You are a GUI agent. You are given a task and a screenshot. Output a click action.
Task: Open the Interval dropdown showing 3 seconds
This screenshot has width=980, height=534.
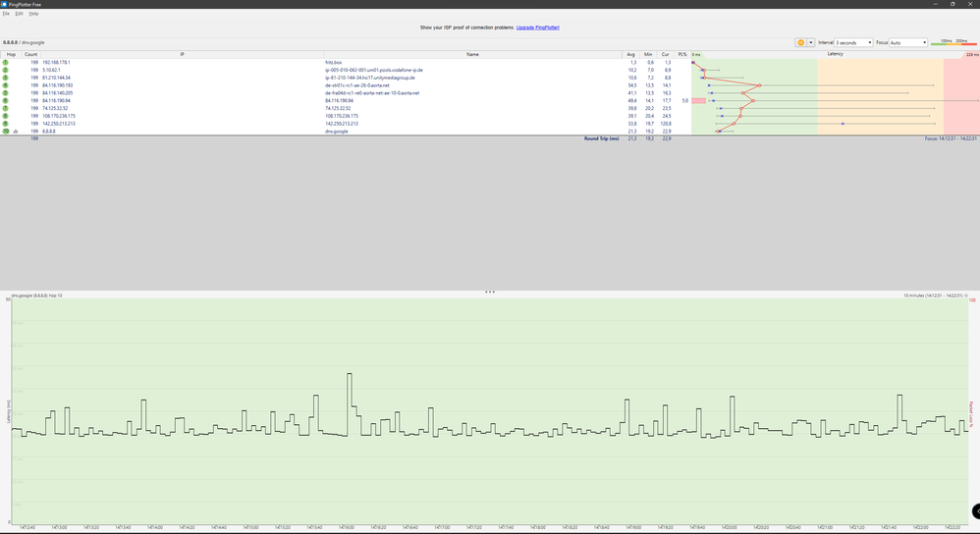click(853, 42)
